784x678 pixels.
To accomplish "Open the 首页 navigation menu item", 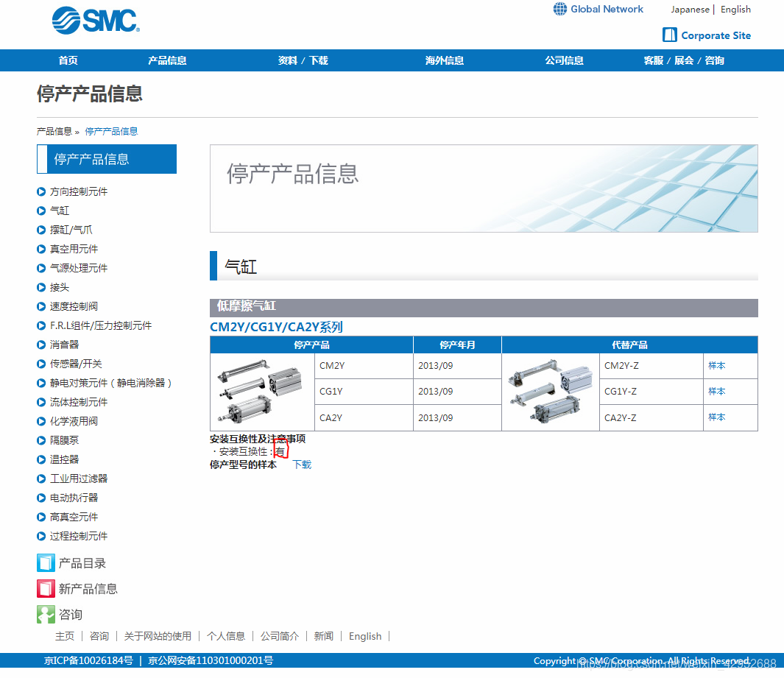I will pos(68,60).
